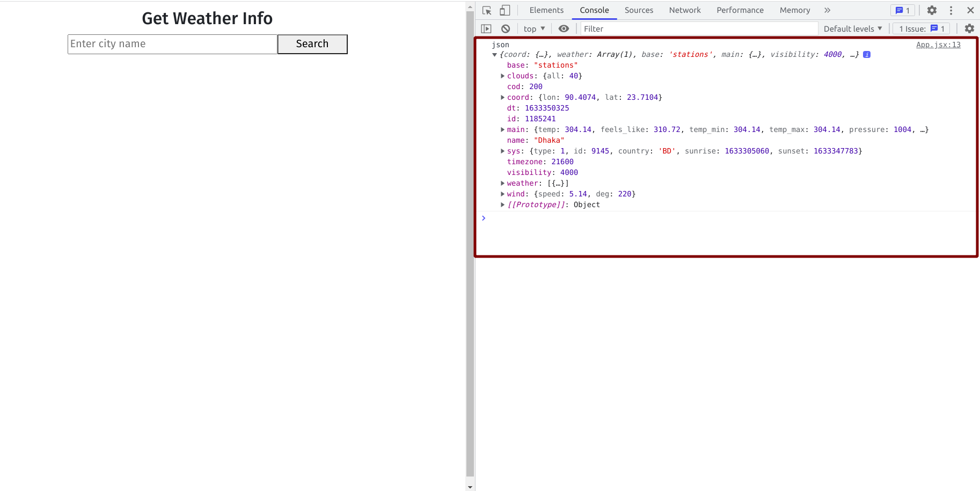Open console settings gear icon
980x491 pixels.
coord(969,28)
